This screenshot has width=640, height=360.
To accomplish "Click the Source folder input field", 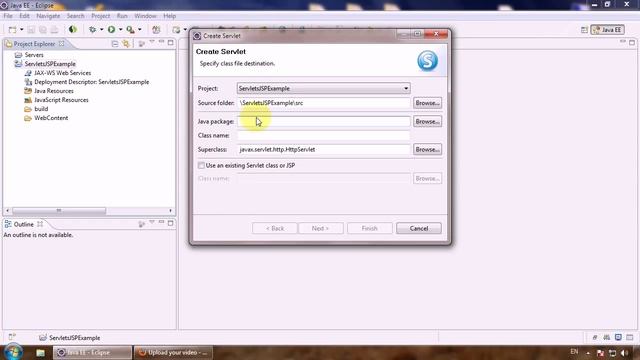I will click(324, 103).
